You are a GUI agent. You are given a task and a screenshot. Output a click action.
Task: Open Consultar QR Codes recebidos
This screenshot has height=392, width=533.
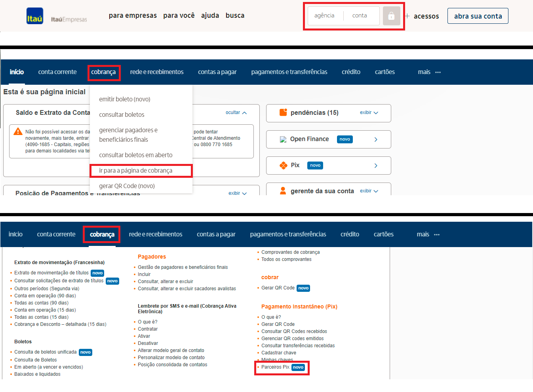point(294,331)
